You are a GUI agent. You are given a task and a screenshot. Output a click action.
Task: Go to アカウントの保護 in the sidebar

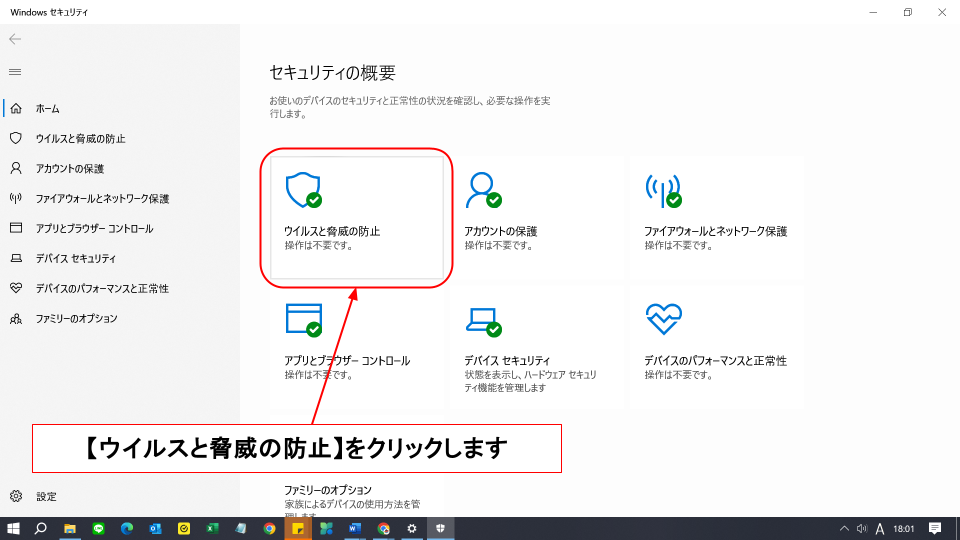point(69,168)
